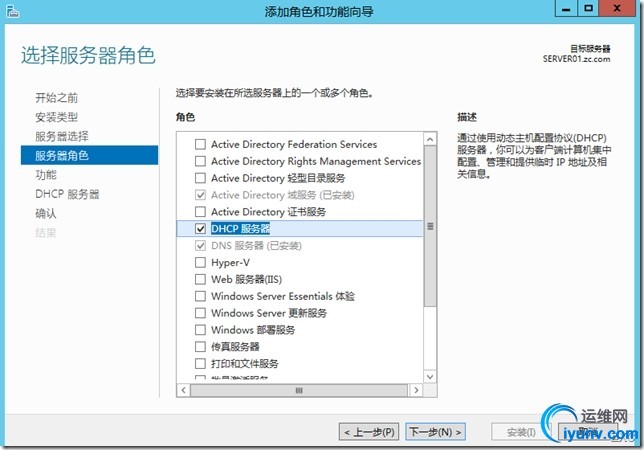Click the 传真服务器 label

coord(235,347)
